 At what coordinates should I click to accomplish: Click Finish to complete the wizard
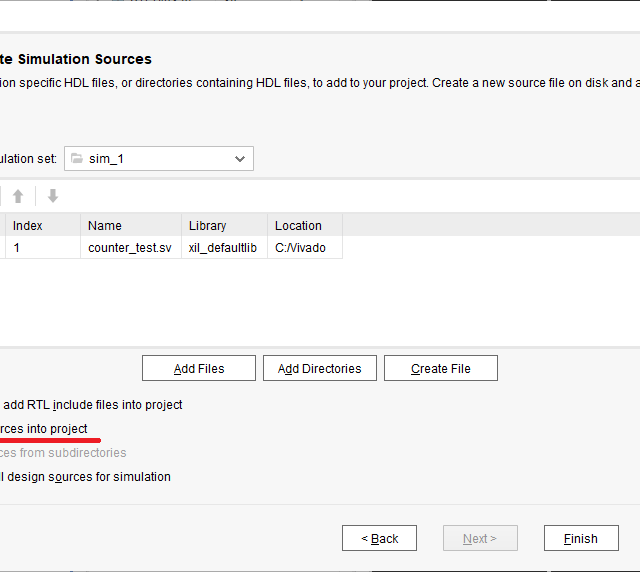tap(580, 539)
